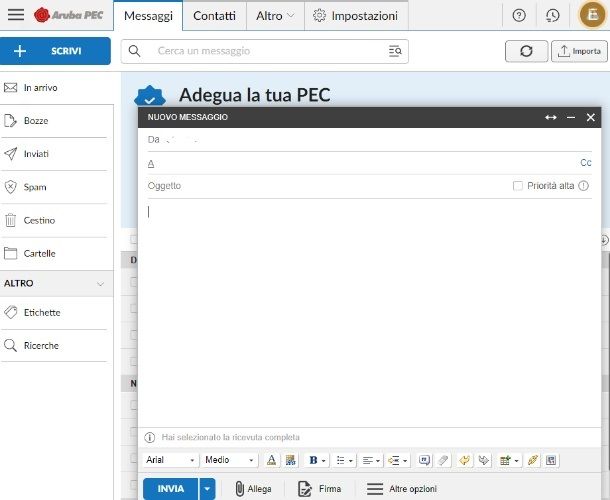Remove formatting with the eraser
This screenshot has height=500, width=610.
click(443, 460)
